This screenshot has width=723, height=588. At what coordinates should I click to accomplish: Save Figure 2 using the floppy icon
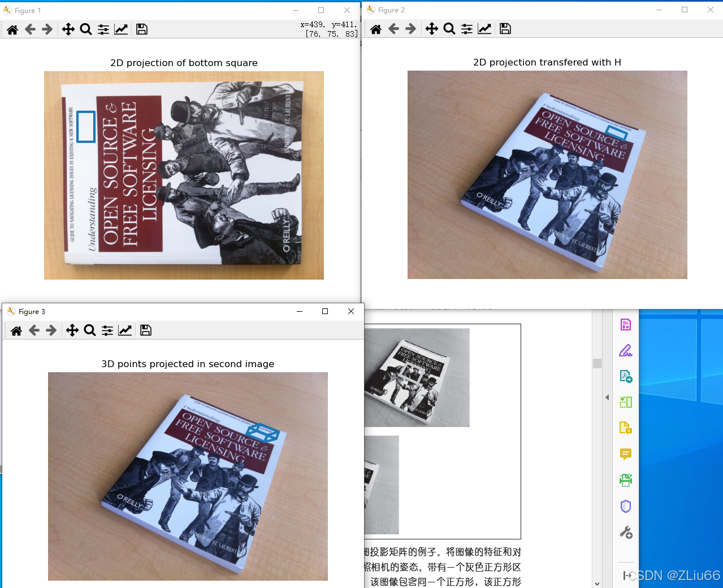tap(505, 29)
